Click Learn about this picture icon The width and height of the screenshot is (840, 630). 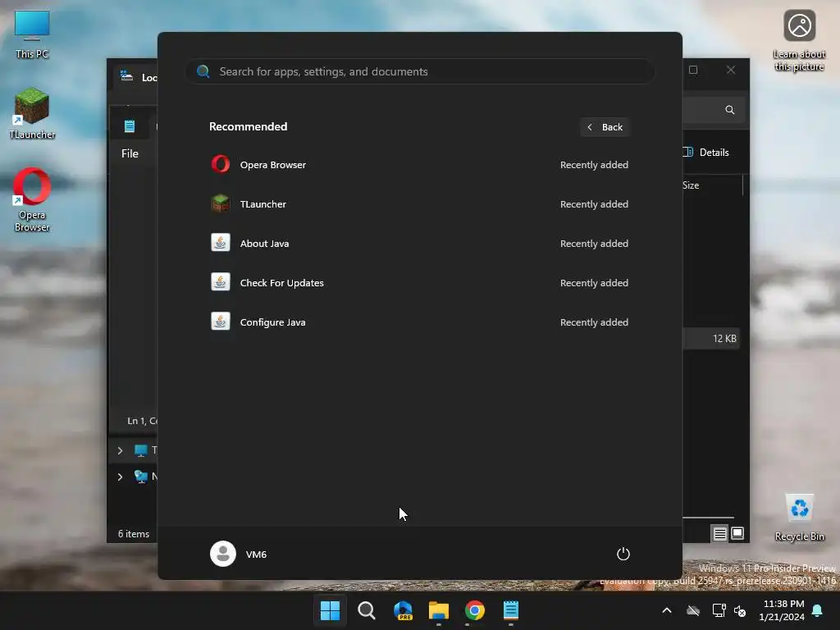(799, 41)
